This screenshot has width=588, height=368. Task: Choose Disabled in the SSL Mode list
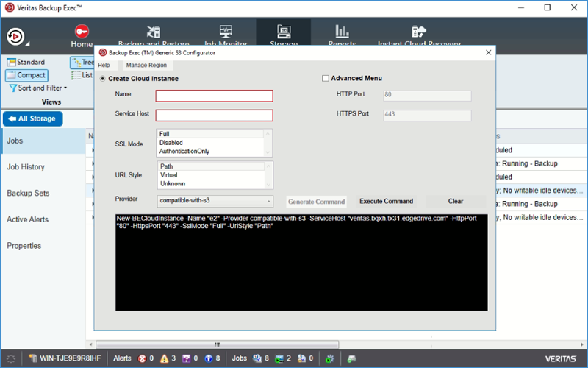click(211, 143)
